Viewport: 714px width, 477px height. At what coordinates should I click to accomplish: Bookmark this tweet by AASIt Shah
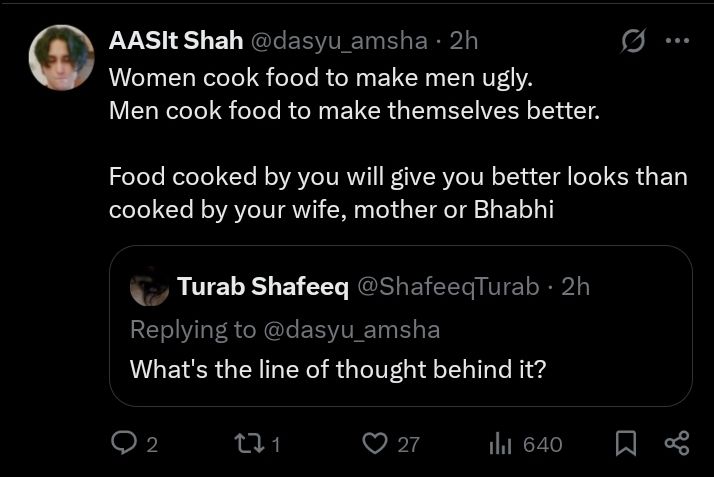pos(626,443)
